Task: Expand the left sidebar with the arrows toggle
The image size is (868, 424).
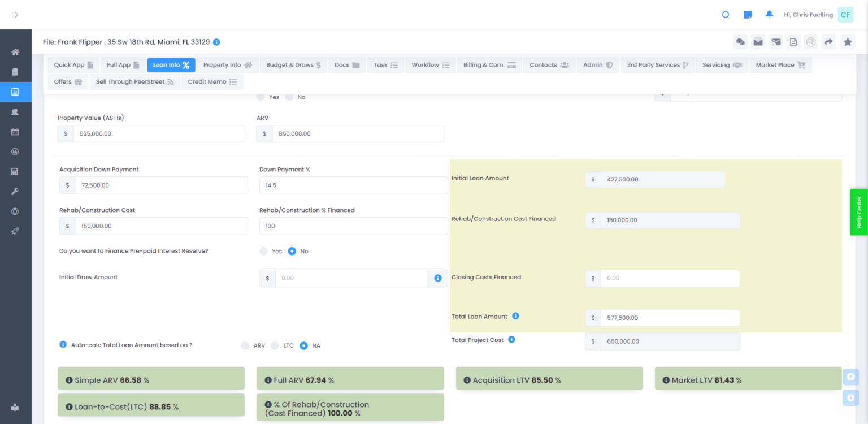Action: point(15,14)
